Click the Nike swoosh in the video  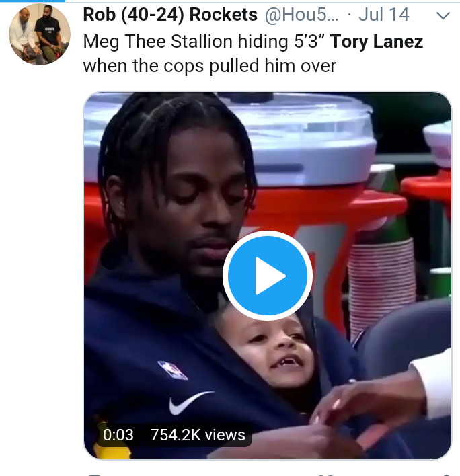(x=191, y=403)
